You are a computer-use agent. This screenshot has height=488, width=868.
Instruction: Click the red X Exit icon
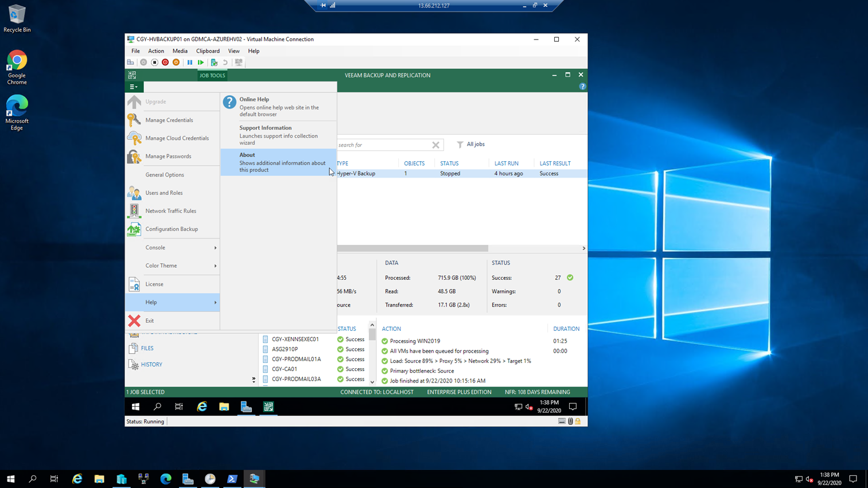point(134,321)
